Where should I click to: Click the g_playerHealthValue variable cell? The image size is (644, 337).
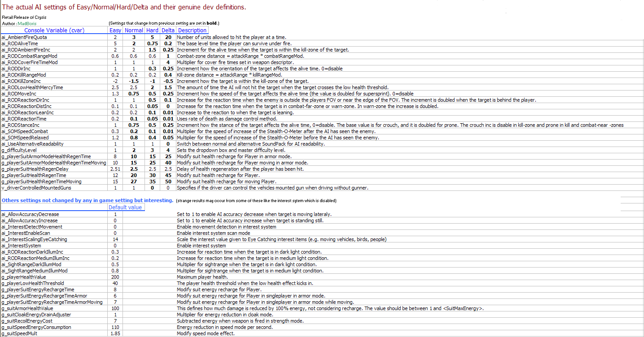(54, 277)
